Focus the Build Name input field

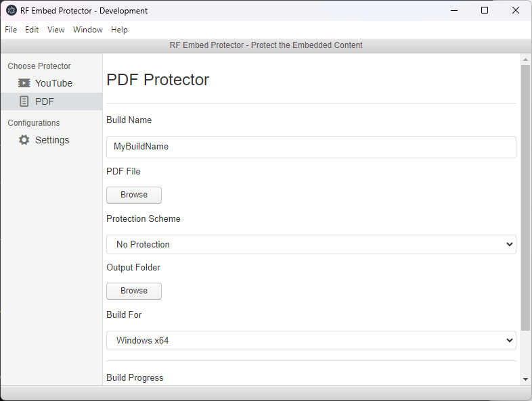[x=311, y=147]
